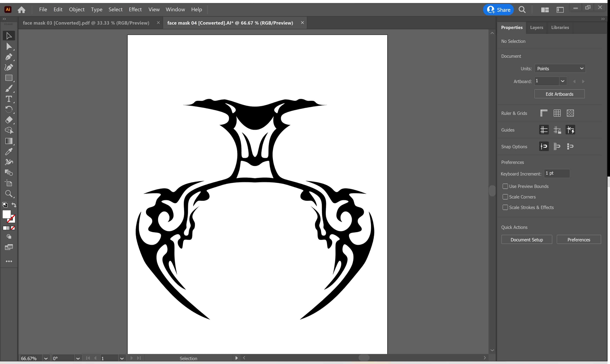
Task: Switch to face mask 03 document tab
Action: click(86, 23)
